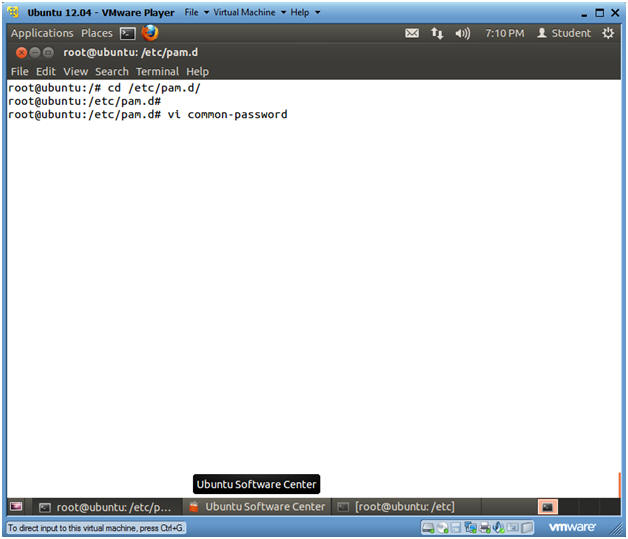Click the vi common-password command line
The width and height of the screenshot is (628, 539).
[148, 115]
